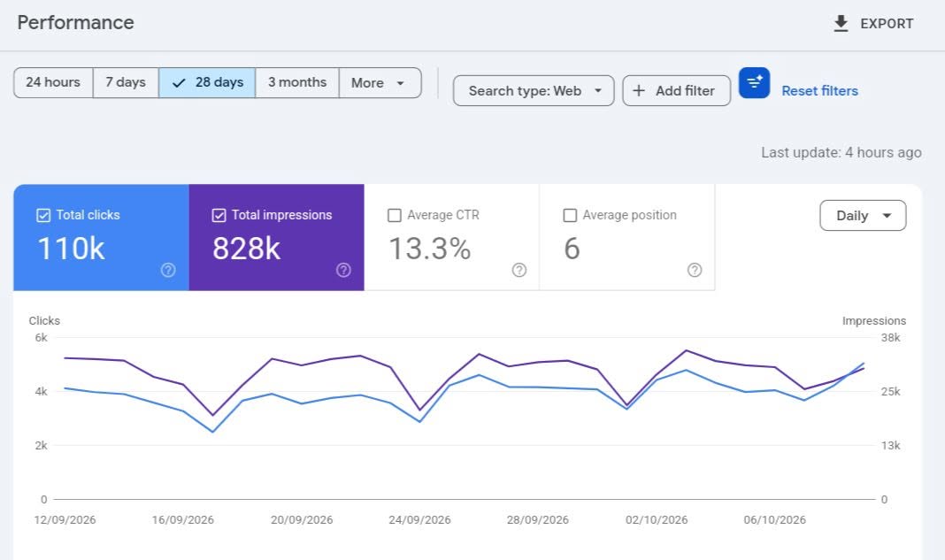
Task: Enable the Average position checkbox
Action: click(570, 215)
